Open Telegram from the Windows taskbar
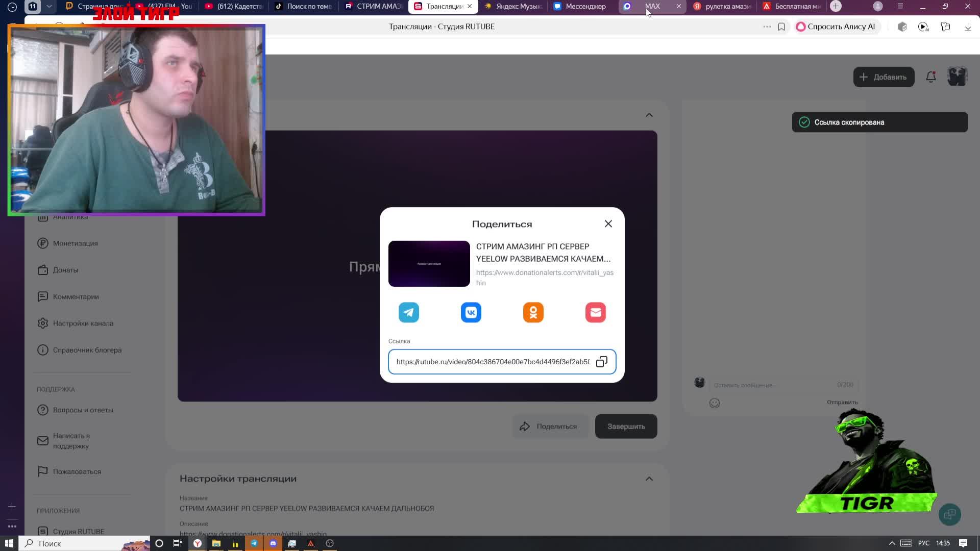Screen dimensions: 980x551 pyautogui.click(x=254, y=543)
